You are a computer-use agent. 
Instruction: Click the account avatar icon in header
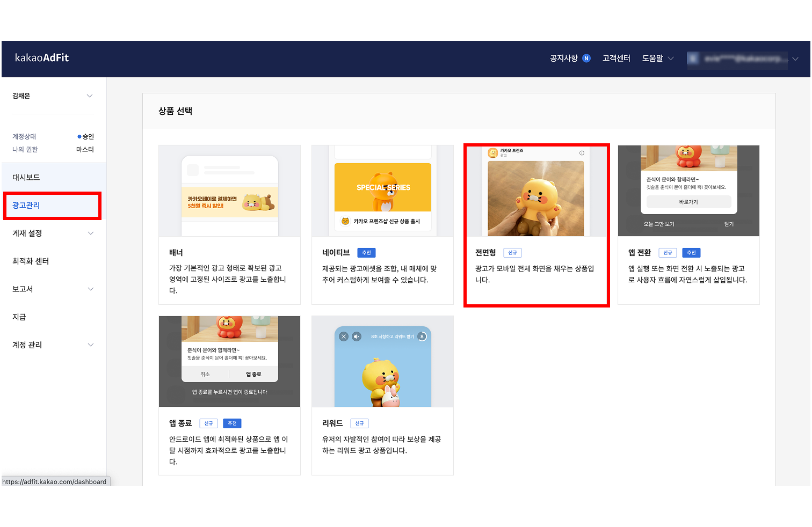(694, 58)
